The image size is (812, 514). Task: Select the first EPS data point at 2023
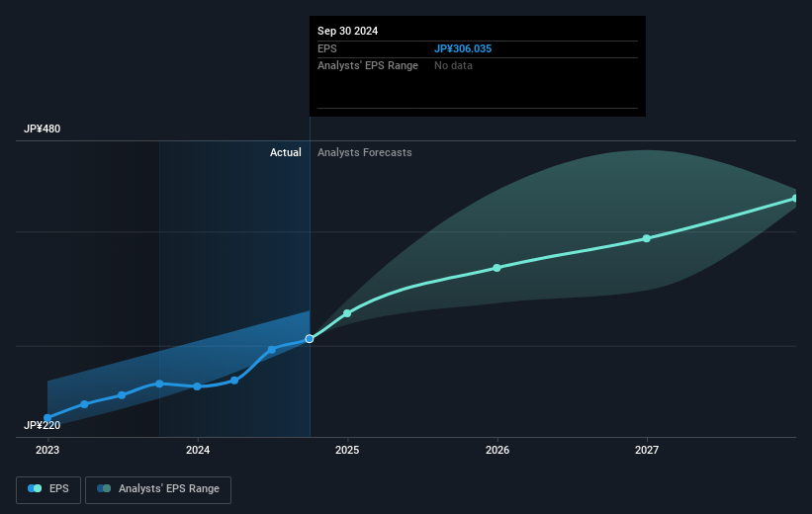(x=47, y=418)
